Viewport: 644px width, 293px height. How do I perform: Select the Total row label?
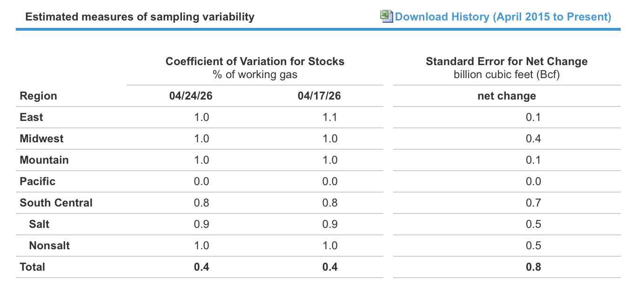(x=33, y=267)
